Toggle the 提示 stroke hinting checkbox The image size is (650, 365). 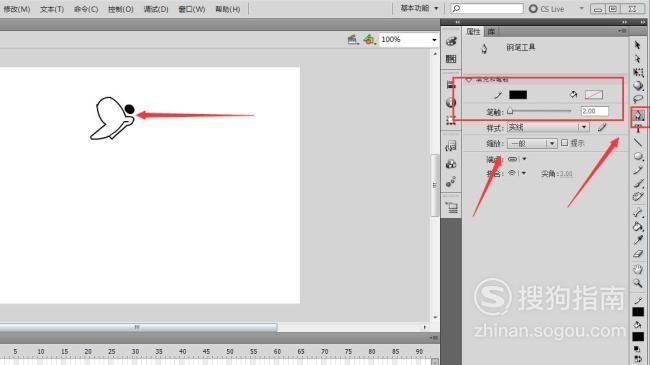point(565,143)
